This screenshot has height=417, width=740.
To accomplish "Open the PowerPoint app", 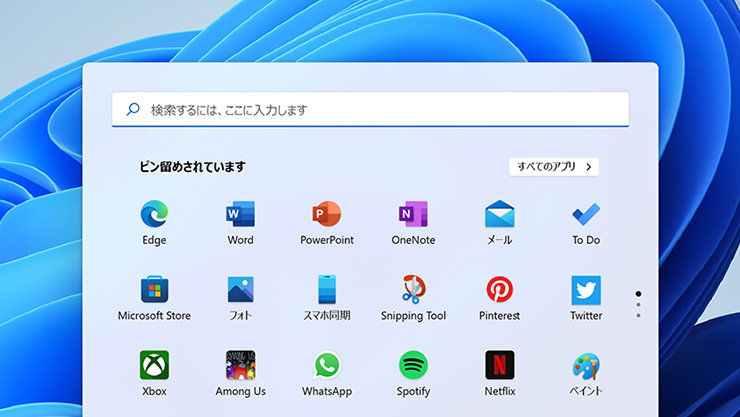I will coord(327,223).
